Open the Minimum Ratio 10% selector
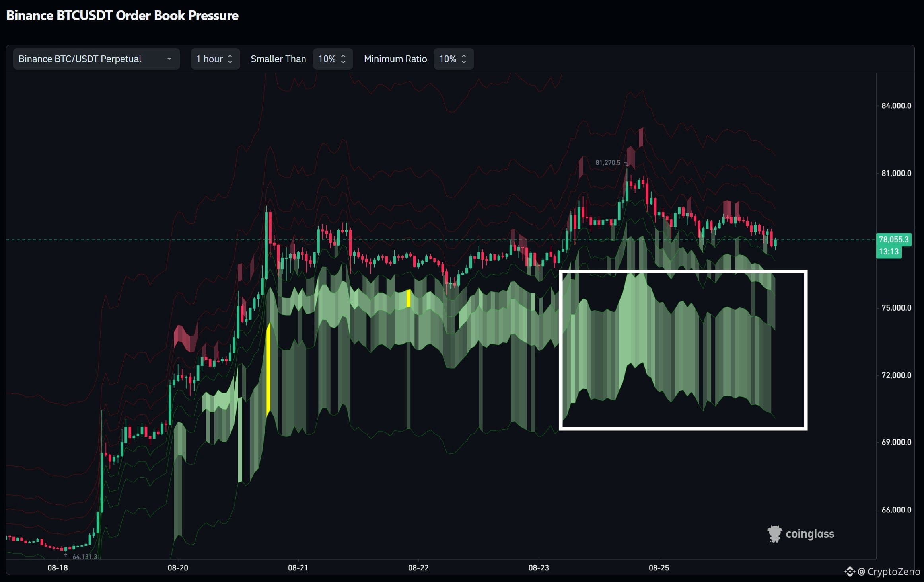Image resolution: width=924 pixels, height=582 pixels. pyautogui.click(x=453, y=59)
